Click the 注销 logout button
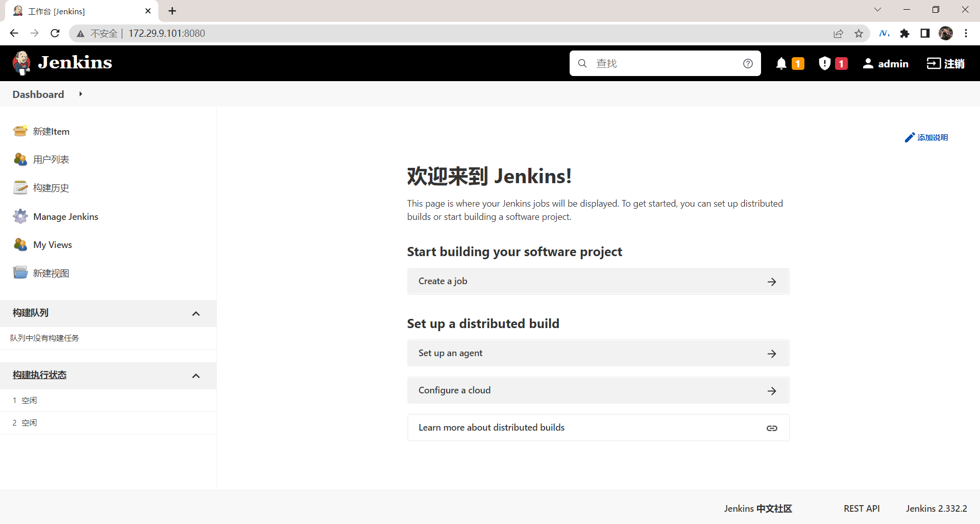 coord(946,63)
